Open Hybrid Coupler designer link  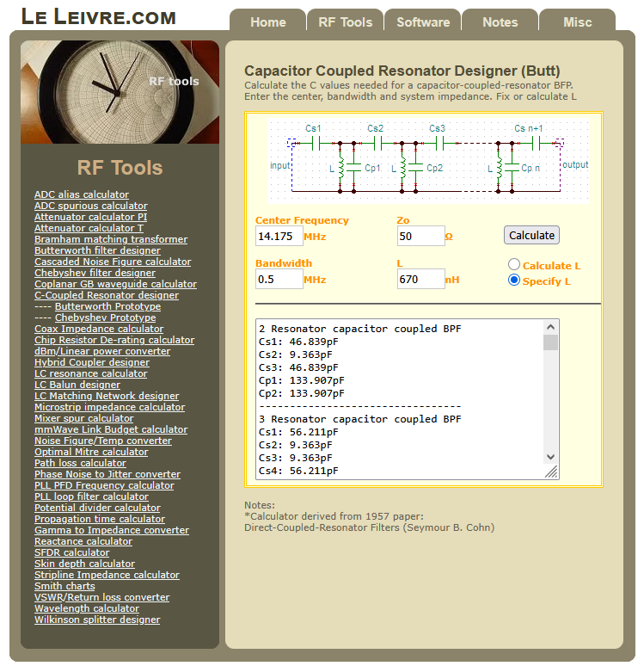click(x=92, y=362)
